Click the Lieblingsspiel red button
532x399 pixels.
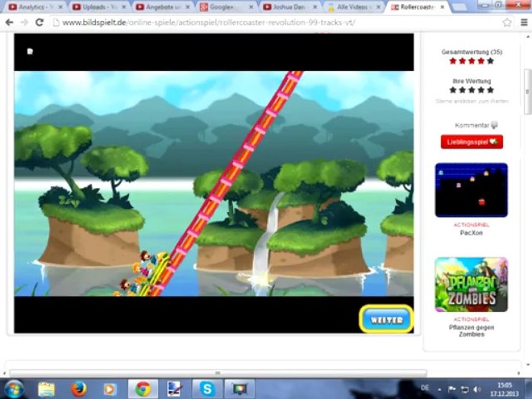point(472,142)
